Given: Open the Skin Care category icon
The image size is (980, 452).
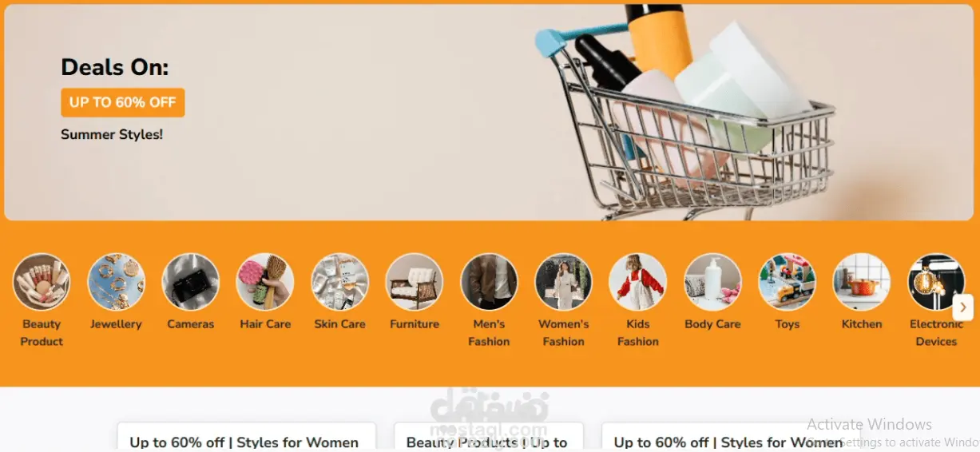Looking at the screenshot, I should click(x=340, y=282).
